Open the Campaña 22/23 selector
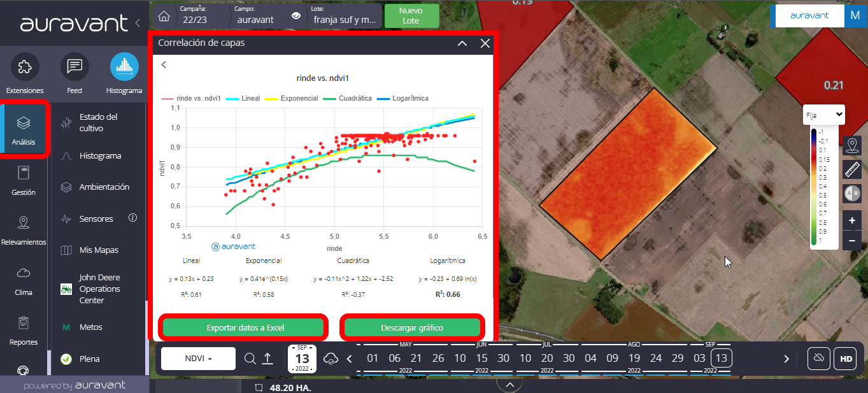The image size is (868, 393). [x=201, y=15]
